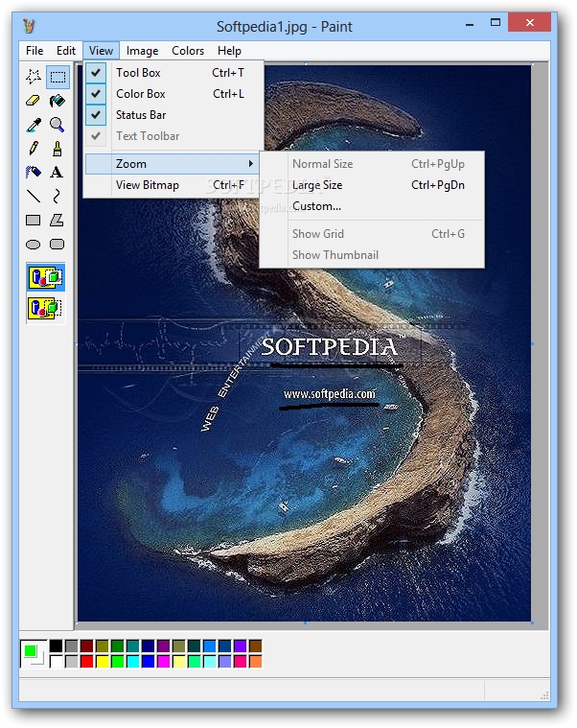Open the Help menu

230,51
